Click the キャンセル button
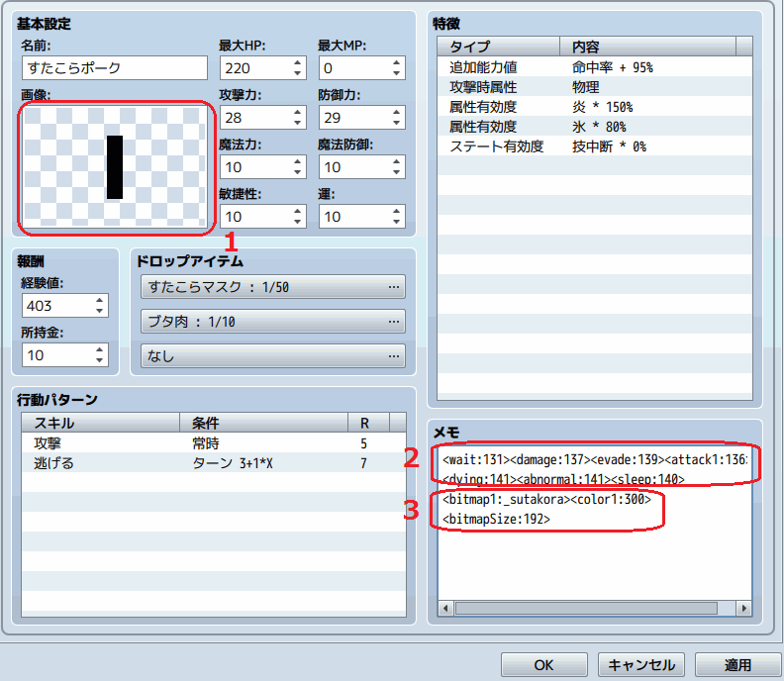The height and width of the screenshot is (681, 784). [x=641, y=665]
